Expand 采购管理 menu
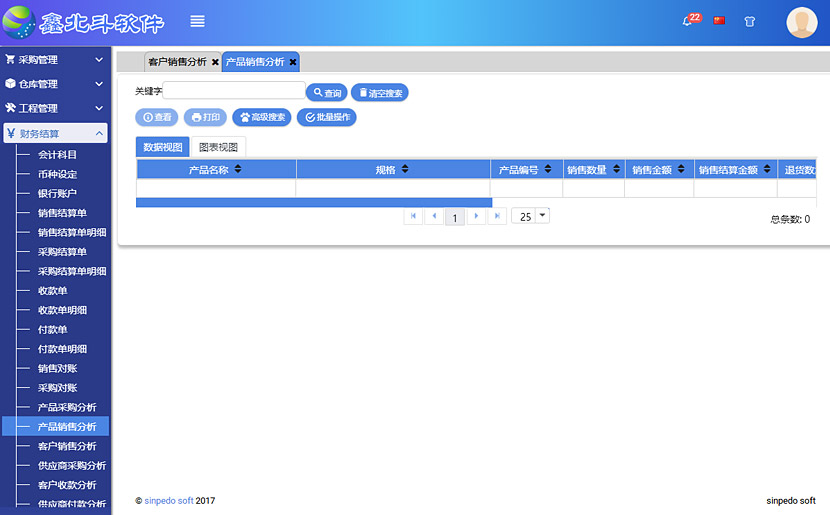Screen dimensions: 830x515 (55, 60)
